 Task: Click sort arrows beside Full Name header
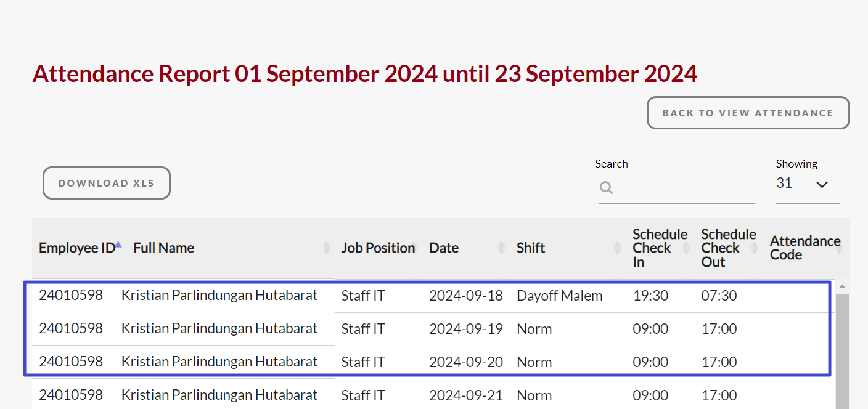[327, 248]
